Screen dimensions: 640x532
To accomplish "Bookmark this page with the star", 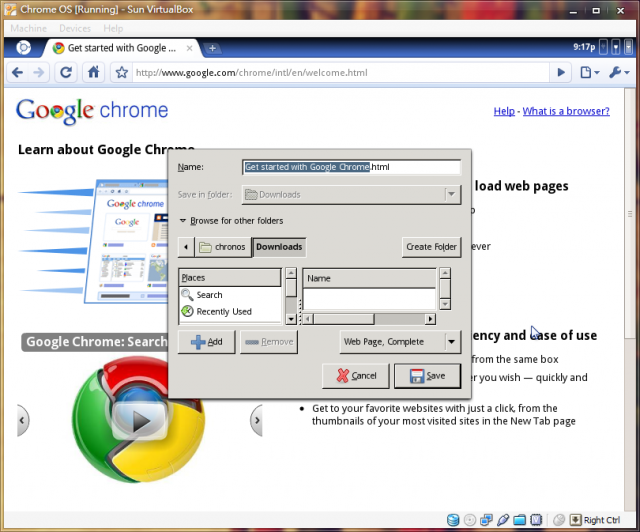I will [x=122, y=73].
